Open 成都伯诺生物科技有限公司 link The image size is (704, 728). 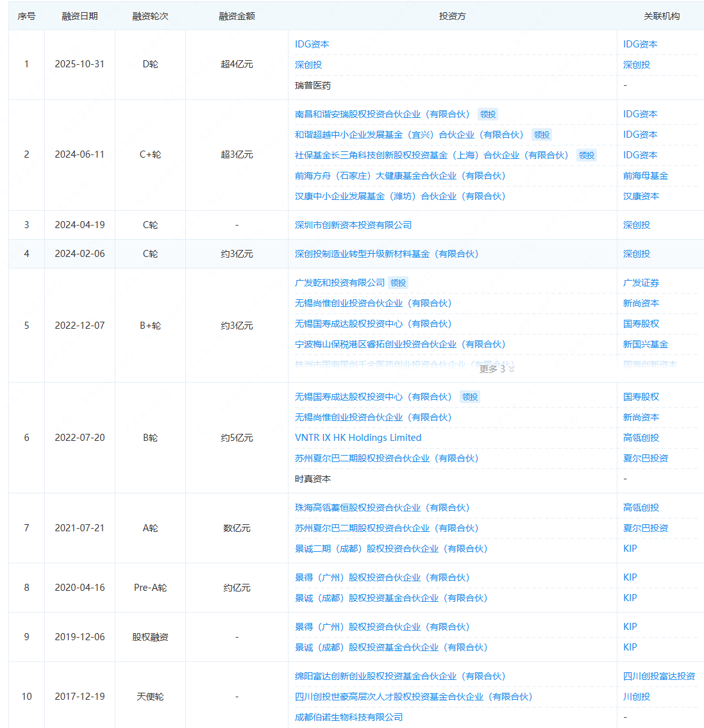(x=349, y=717)
